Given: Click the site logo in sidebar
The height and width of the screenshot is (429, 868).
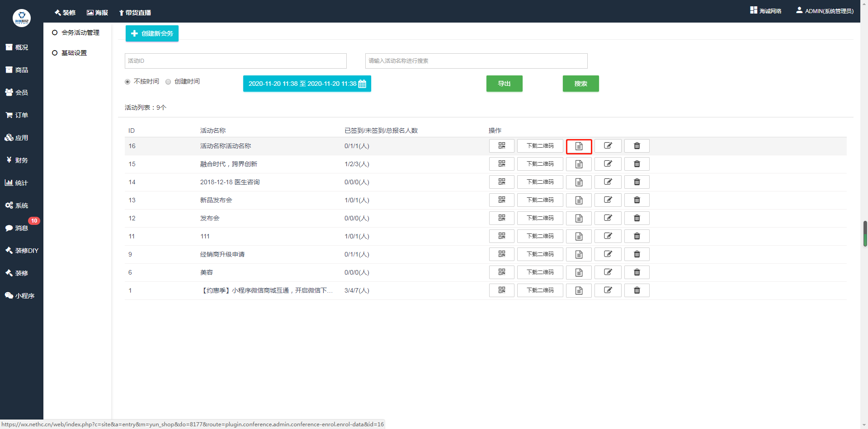Looking at the screenshot, I should pos(22,18).
